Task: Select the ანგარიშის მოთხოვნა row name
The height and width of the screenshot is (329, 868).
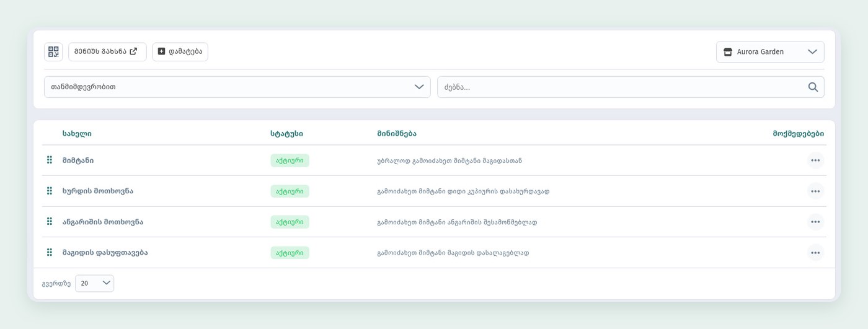Action: click(103, 222)
